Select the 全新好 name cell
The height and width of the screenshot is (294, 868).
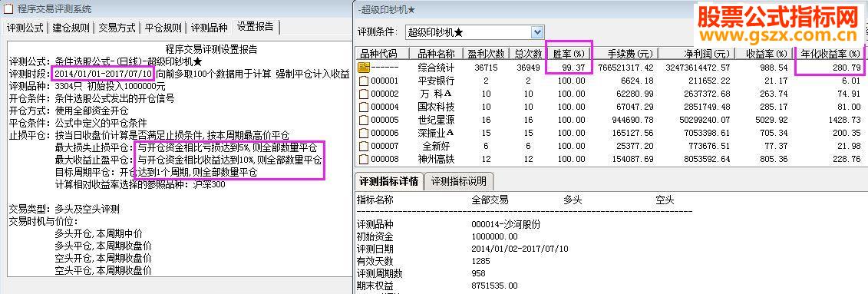435,146
